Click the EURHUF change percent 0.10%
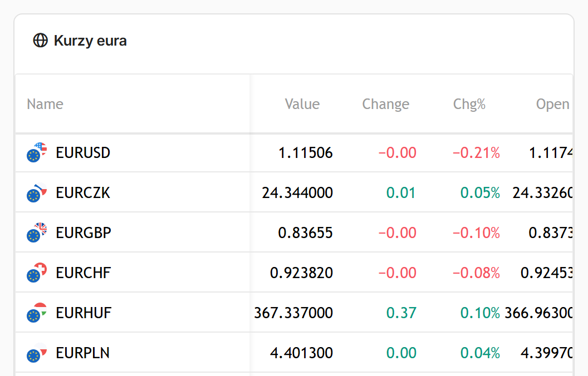Screen dimensions: 588x376 (480, 313)
